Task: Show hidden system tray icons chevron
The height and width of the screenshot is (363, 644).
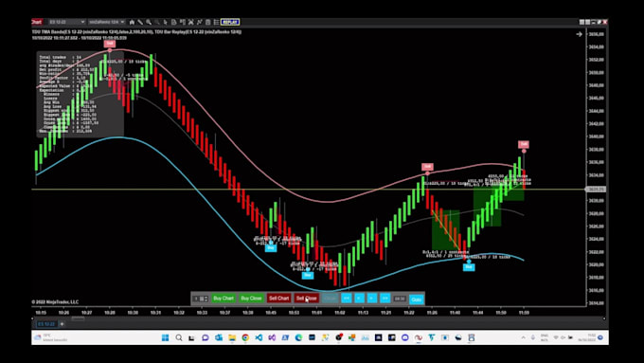Action: pos(523,337)
